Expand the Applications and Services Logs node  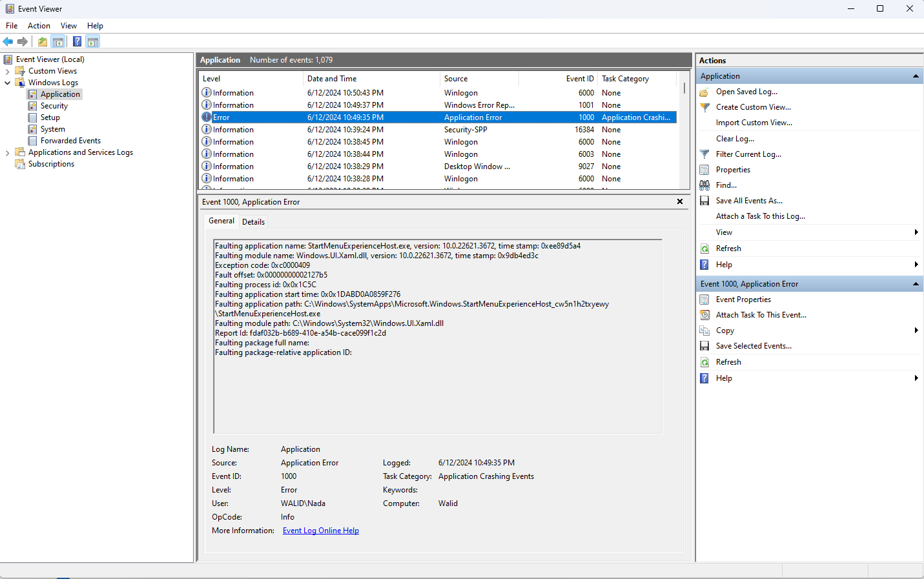(6, 152)
